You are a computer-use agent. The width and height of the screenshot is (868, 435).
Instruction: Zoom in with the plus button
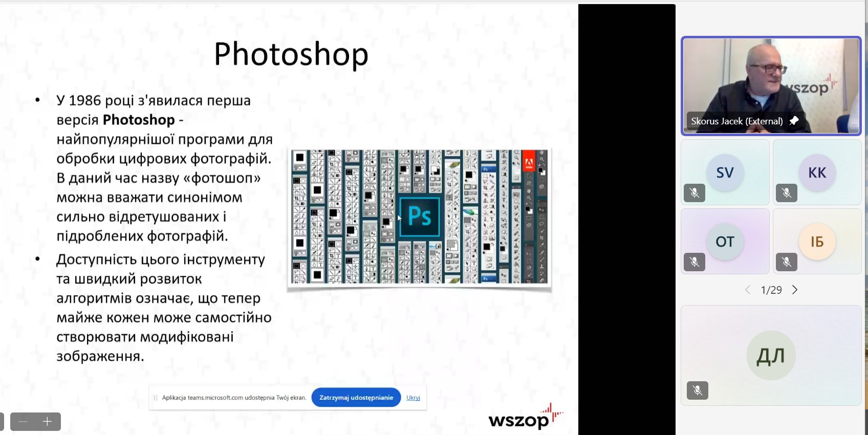pos(48,422)
